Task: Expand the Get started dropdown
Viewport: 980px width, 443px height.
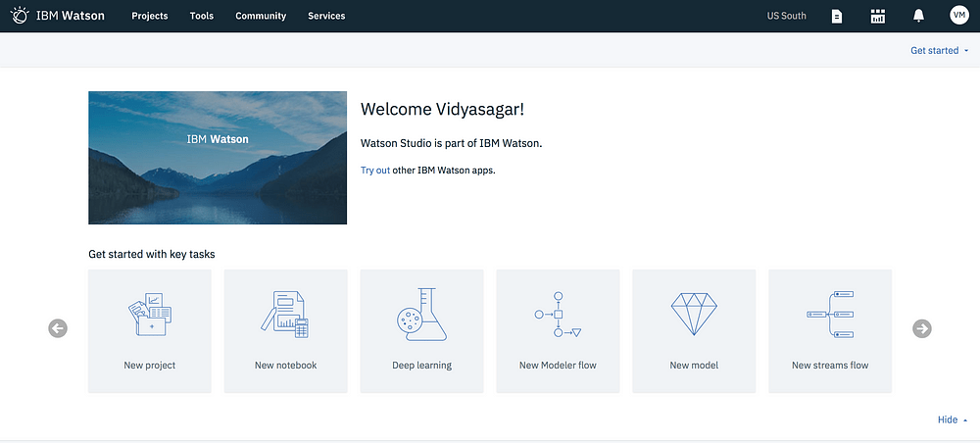Action: (940, 51)
